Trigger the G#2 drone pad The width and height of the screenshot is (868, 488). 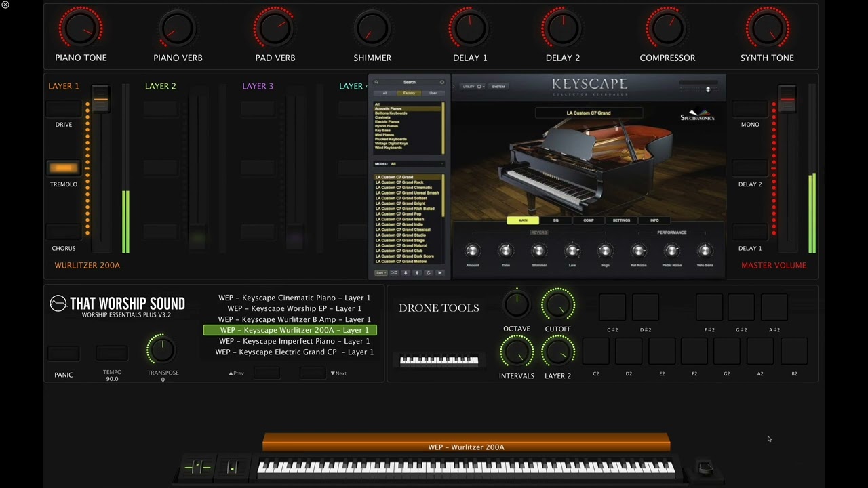pyautogui.click(x=741, y=308)
